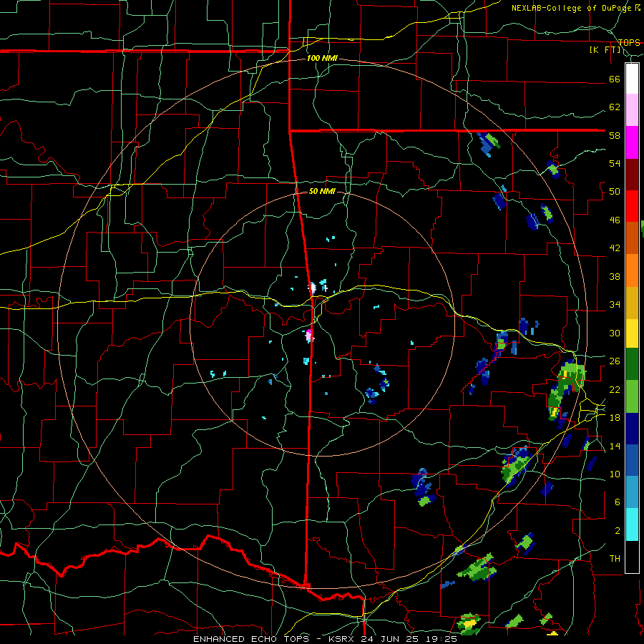This screenshot has width=644, height=644.
Task: Click the 54 legend value
Action: [615, 163]
